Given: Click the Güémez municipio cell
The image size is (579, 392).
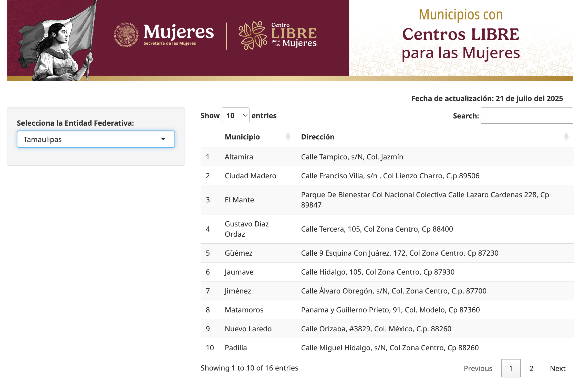Looking at the screenshot, I should (239, 253).
